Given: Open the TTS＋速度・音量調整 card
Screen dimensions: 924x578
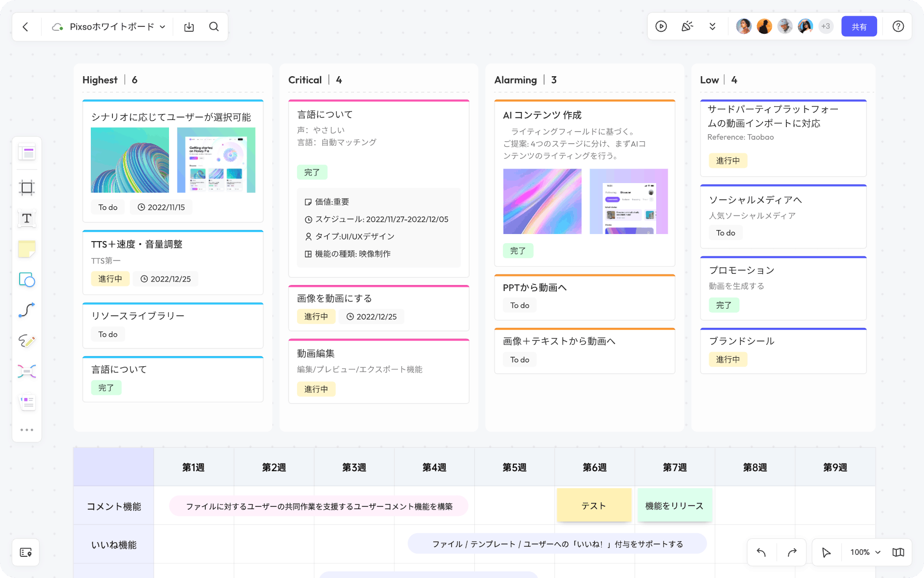Looking at the screenshot, I should tap(173, 262).
